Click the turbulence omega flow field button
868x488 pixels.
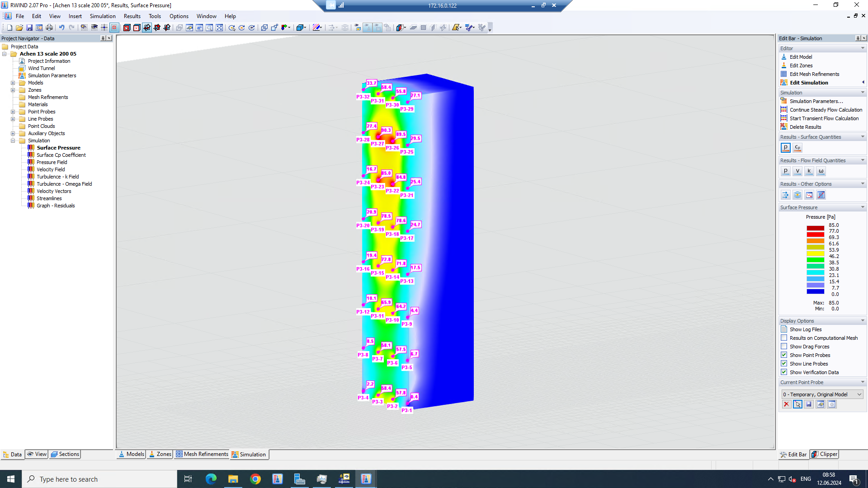(821, 171)
